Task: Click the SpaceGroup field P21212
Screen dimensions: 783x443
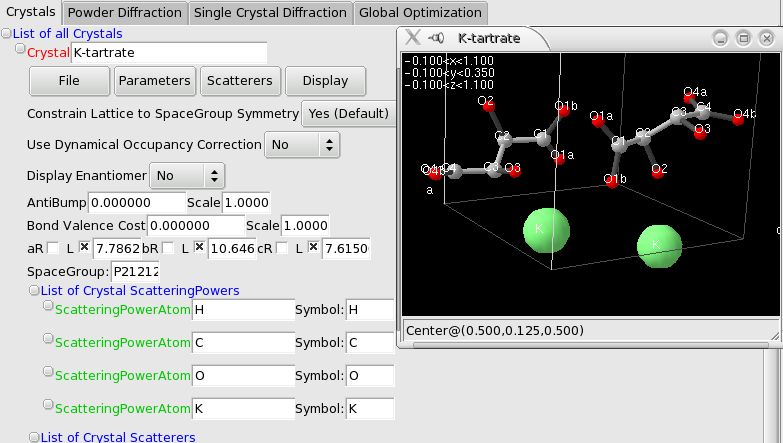Action: [x=135, y=271]
